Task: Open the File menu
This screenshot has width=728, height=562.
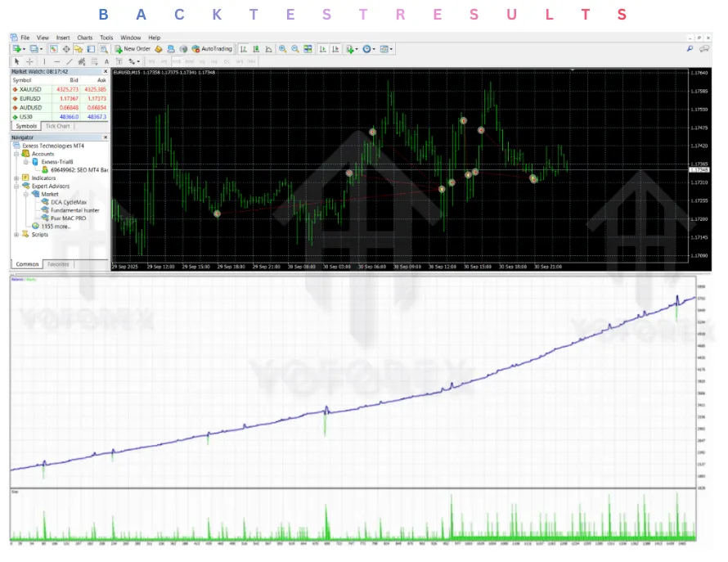Action: pyautogui.click(x=25, y=38)
